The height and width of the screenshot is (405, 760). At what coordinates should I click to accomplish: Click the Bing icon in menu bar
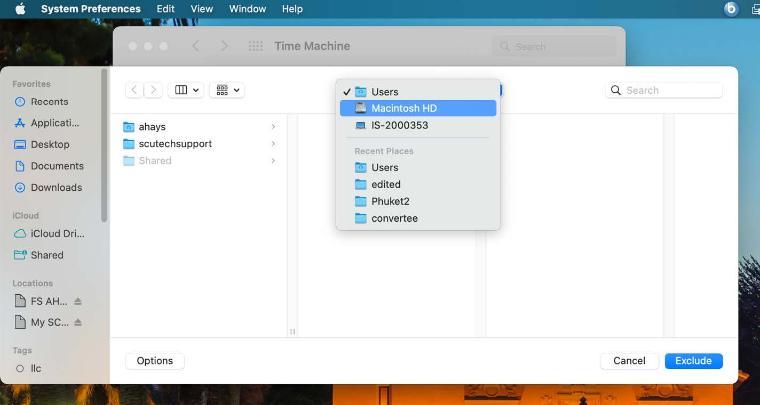point(731,9)
